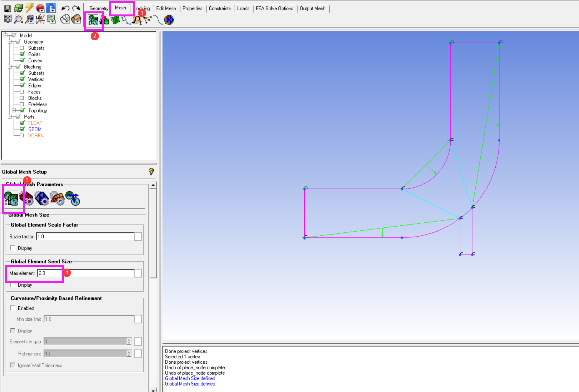Enable the VORFN part checkbox
This screenshot has width=579, height=392.
click(x=22, y=135)
